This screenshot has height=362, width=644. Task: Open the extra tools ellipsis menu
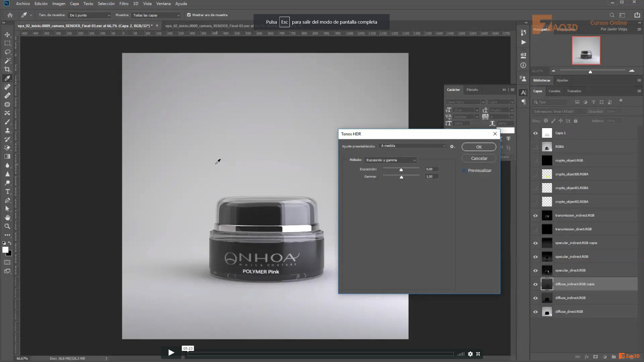pos(8,235)
